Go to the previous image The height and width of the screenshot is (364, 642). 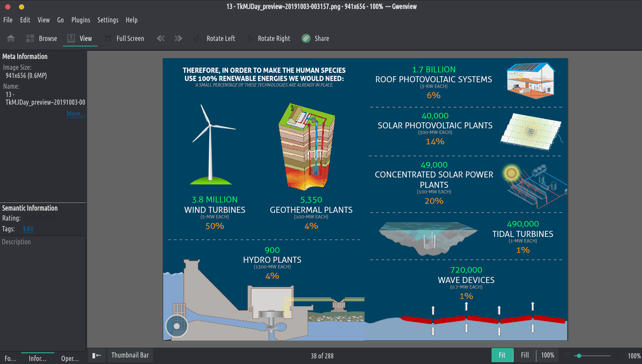(x=161, y=38)
